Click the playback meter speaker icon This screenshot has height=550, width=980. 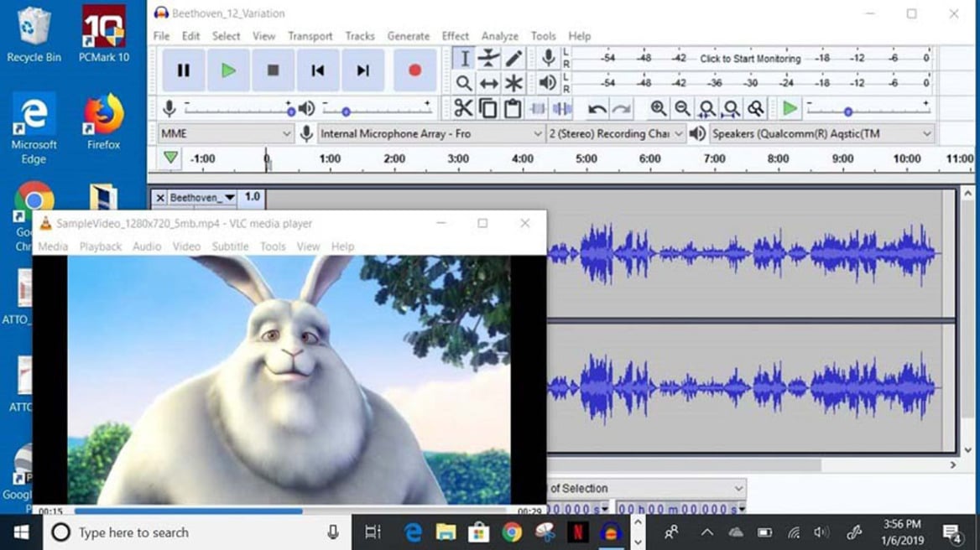[x=548, y=82]
